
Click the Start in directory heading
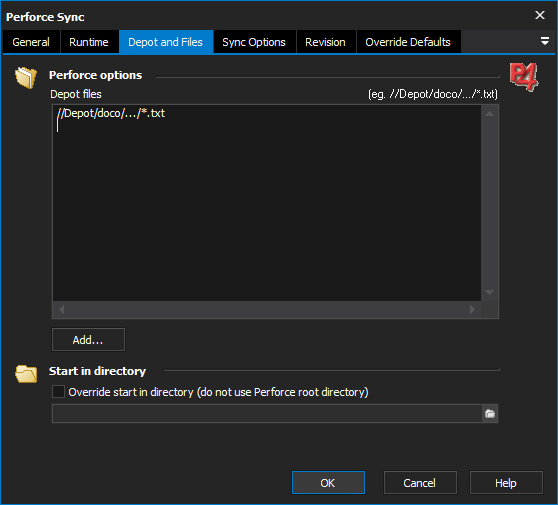pyautogui.click(x=98, y=371)
